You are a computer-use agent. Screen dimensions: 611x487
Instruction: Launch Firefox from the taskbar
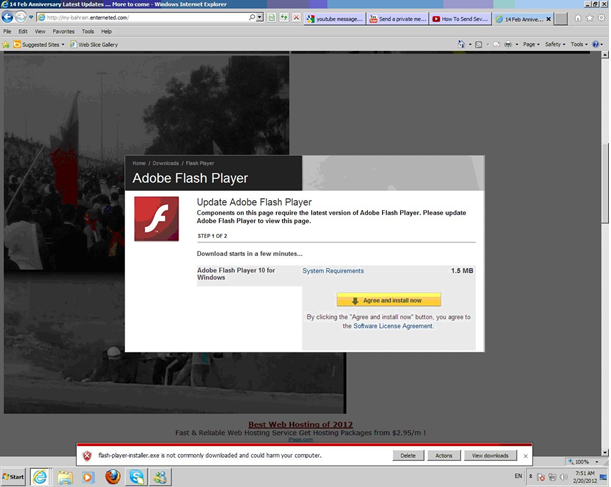tap(113, 477)
